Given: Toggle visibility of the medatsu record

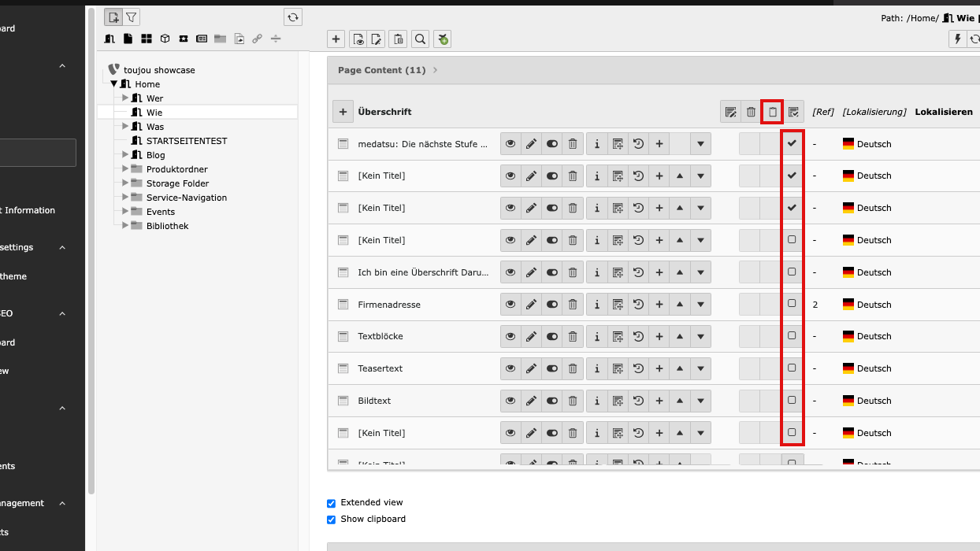Looking at the screenshot, I should point(551,144).
